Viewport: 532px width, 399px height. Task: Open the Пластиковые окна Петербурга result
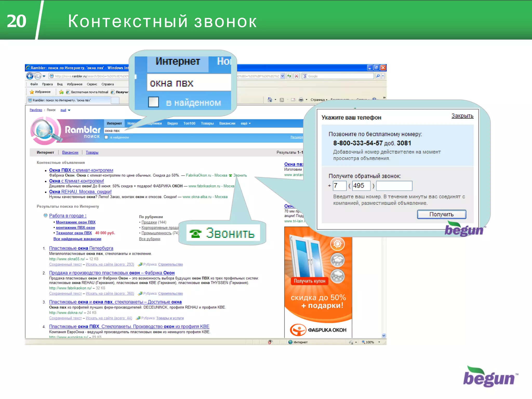[81, 248]
